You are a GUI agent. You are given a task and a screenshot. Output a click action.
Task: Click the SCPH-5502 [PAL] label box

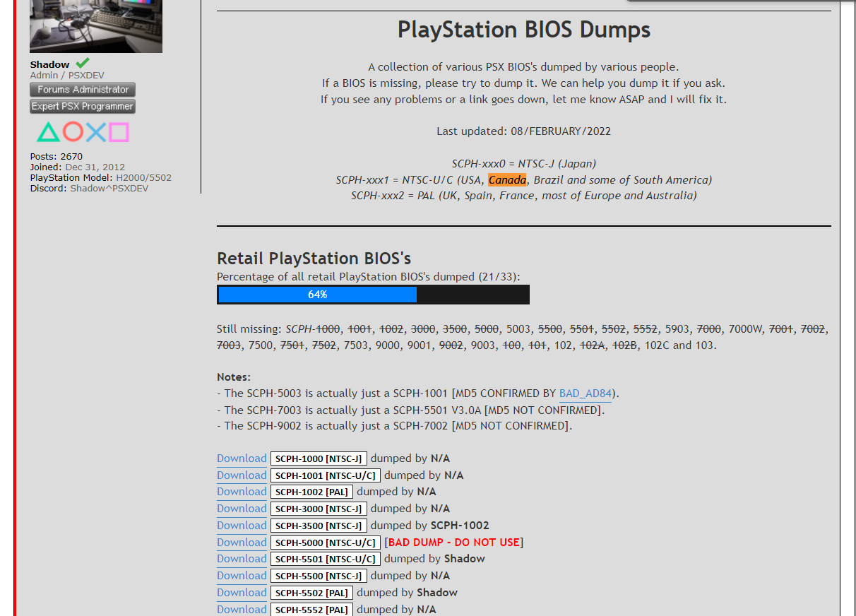click(311, 593)
